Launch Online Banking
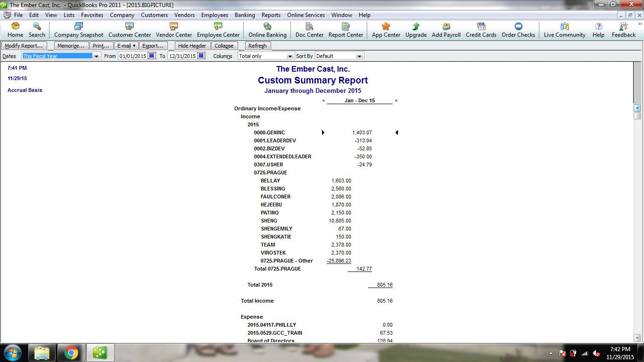The image size is (644, 362). click(x=267, y=30)
